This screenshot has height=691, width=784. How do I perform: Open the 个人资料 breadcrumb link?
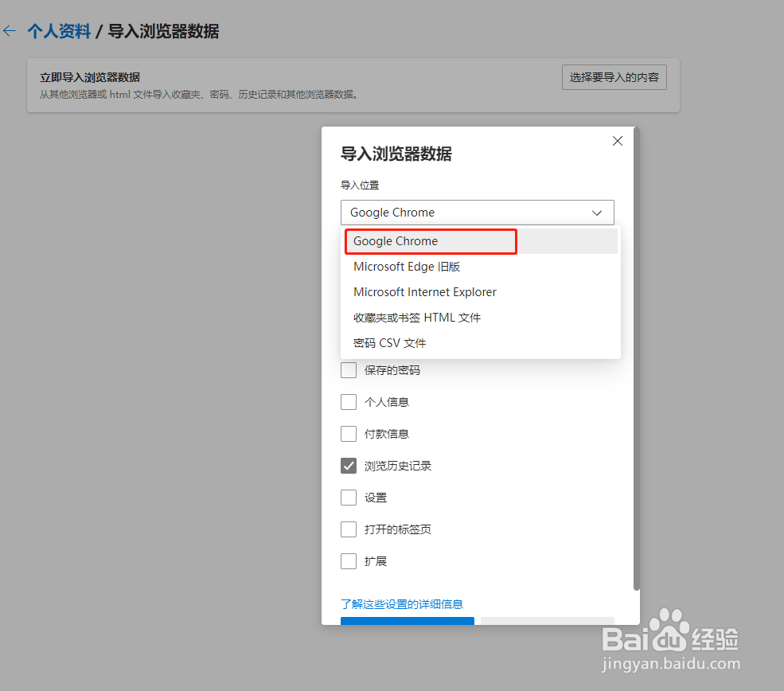(x=59, y=31)
